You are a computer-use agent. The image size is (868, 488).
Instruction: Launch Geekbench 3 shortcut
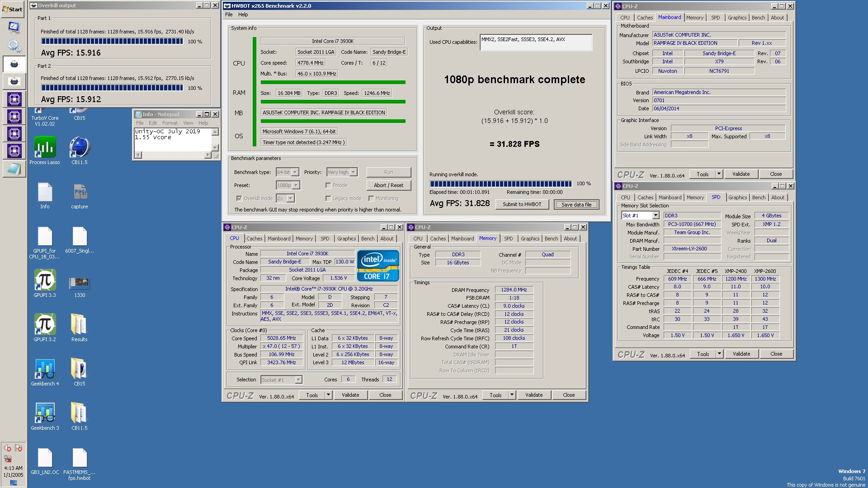pos(45,416)
